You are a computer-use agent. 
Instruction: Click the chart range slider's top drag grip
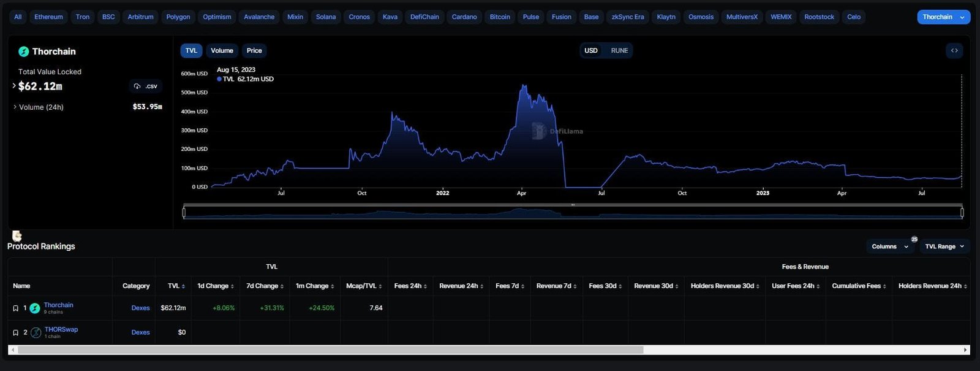[573, 205]
